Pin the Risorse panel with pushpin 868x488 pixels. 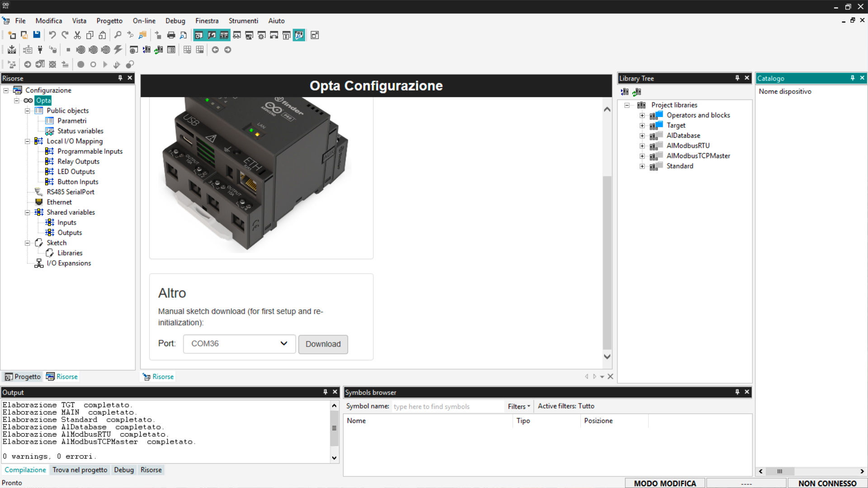coord(120,78)
